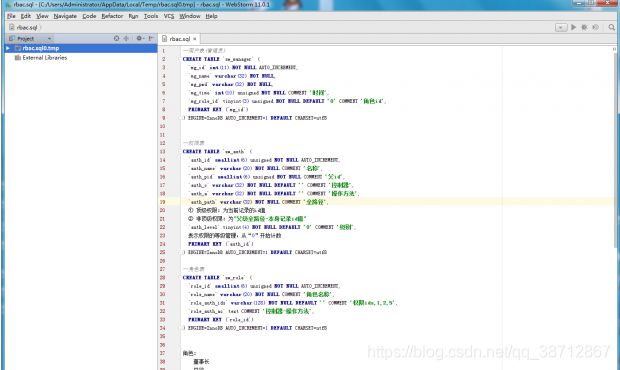Click the line 2 gutter number
Screen dimensions: 620x370
[x=163, y=59]
